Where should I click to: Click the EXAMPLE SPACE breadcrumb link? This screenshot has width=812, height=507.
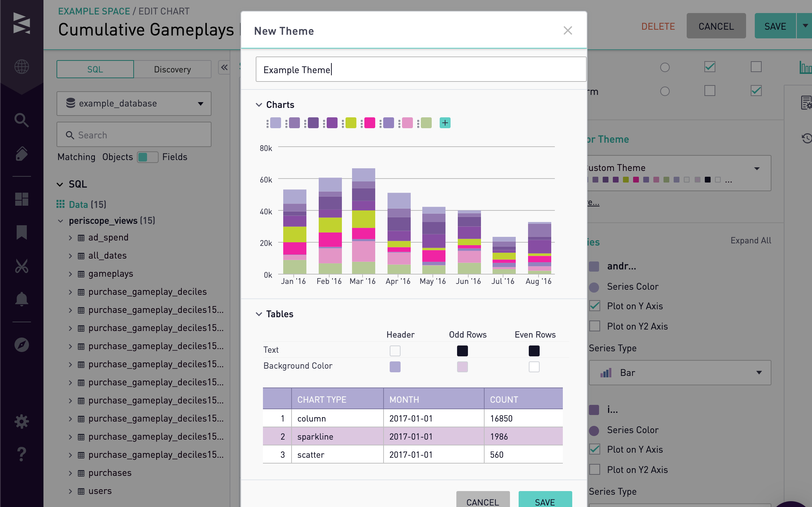click(x=94, y=11)
